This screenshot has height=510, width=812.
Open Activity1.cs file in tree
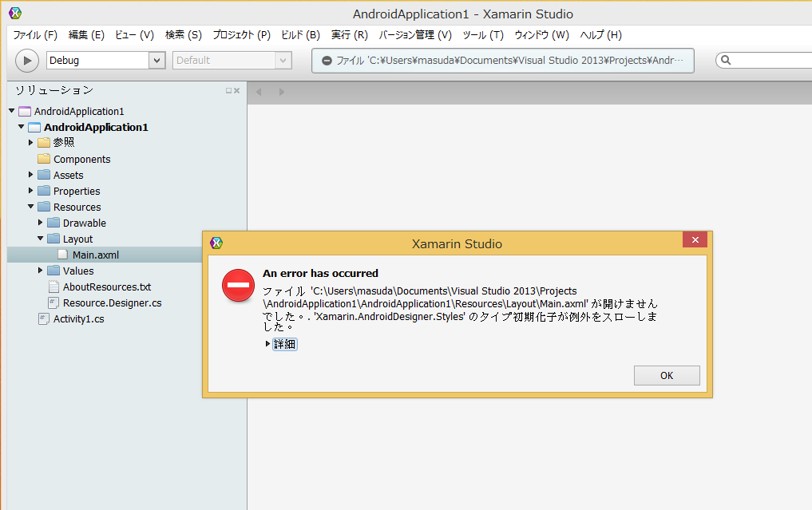coord(78,318)
